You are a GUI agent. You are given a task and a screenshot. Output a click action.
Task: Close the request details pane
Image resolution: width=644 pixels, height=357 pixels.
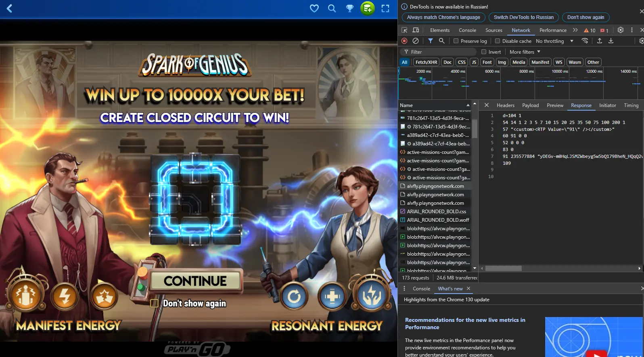click(x=487, y=105)
